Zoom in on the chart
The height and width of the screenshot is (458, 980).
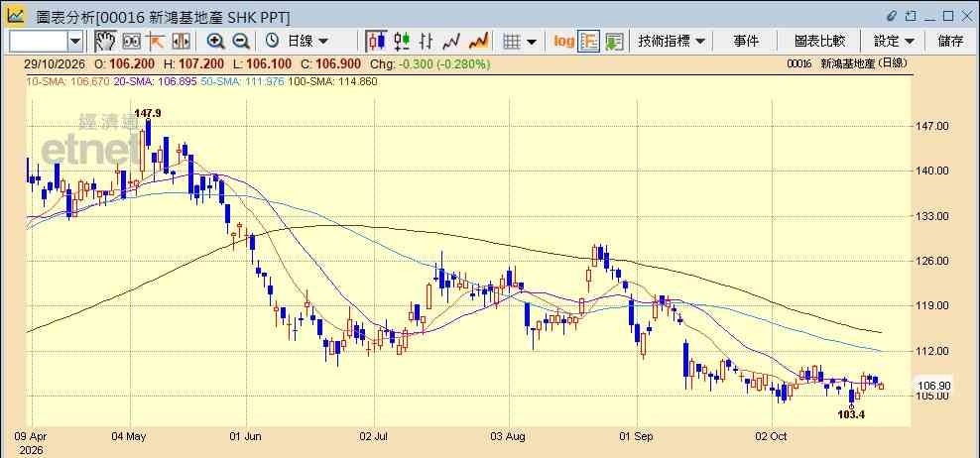point(215,42)
